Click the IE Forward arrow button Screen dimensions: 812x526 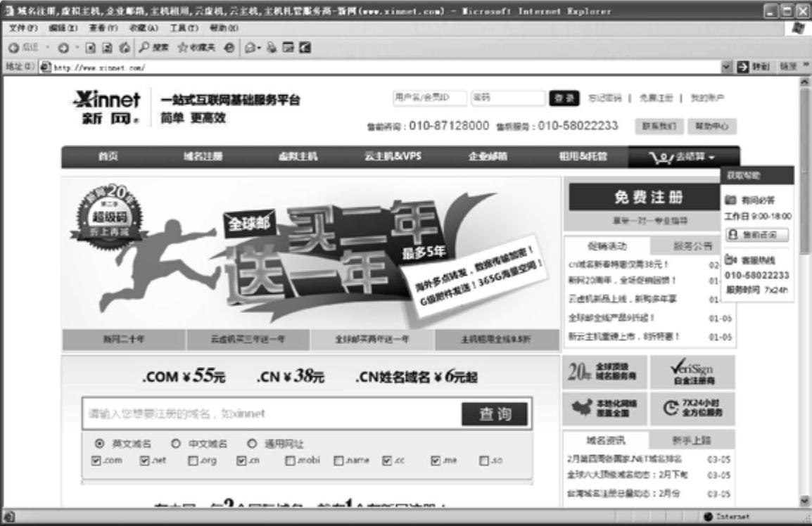pyautogui.click(x=63, y=48)
